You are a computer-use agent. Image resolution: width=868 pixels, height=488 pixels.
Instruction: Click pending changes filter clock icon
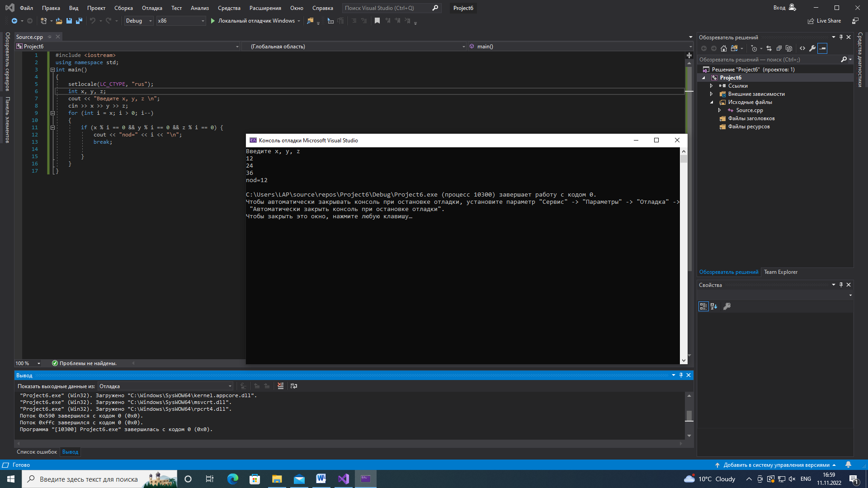[x=754, y=48]
